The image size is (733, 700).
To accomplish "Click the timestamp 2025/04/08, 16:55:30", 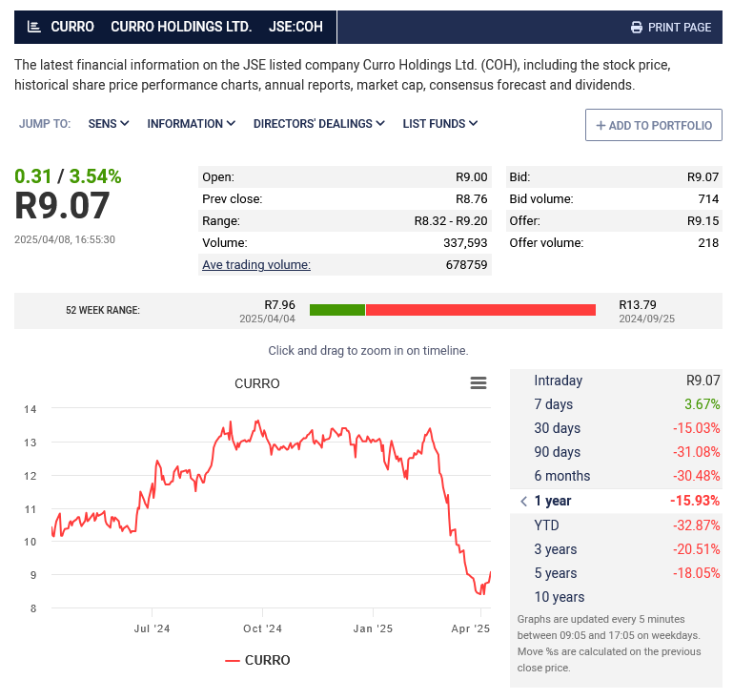I will pyautogui.click(x=65, y=240).
